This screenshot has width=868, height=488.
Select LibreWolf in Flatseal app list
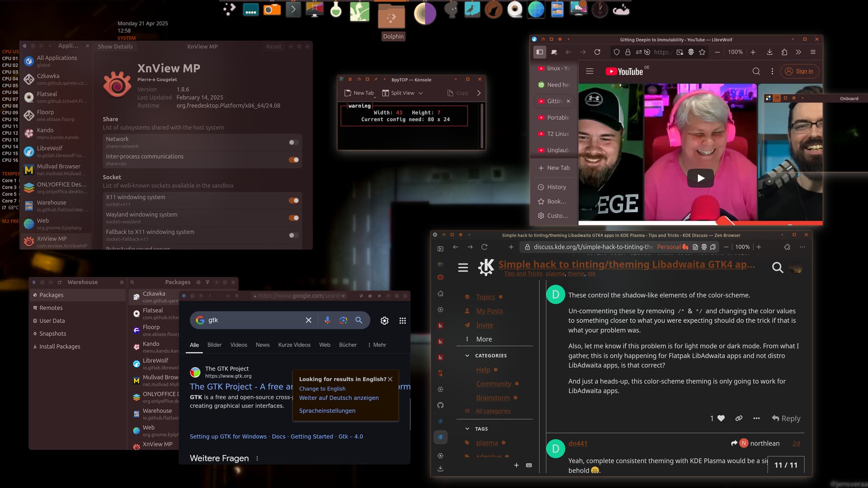click(57, 151)
